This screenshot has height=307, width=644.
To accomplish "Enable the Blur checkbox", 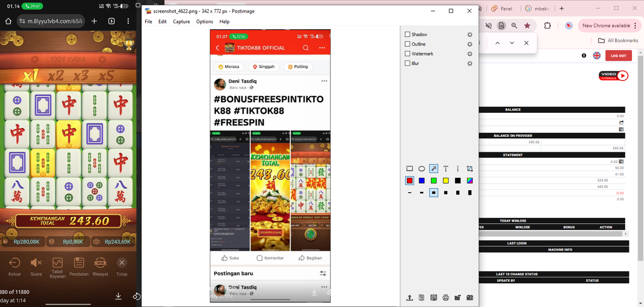I will click(x=408, y=63).
